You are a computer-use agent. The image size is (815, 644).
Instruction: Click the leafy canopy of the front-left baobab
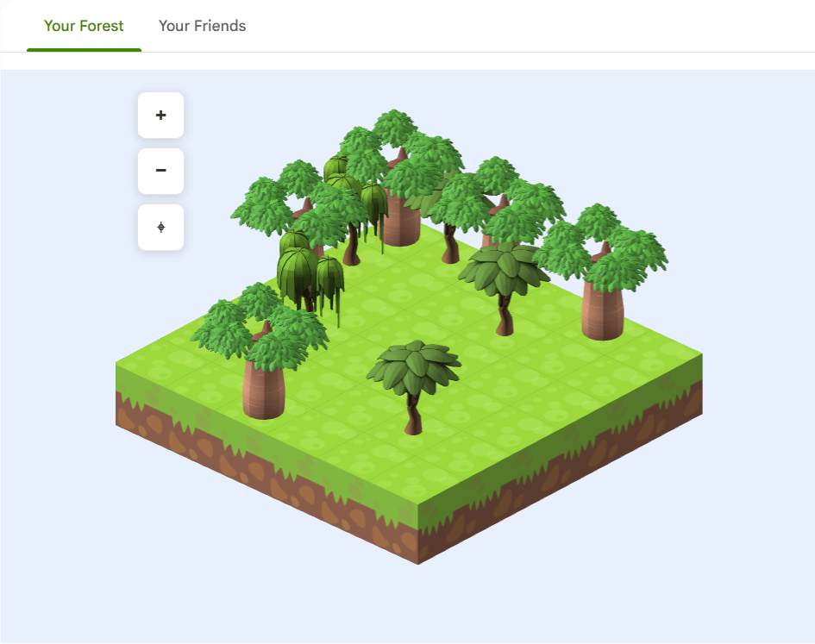tap(259, 326)
